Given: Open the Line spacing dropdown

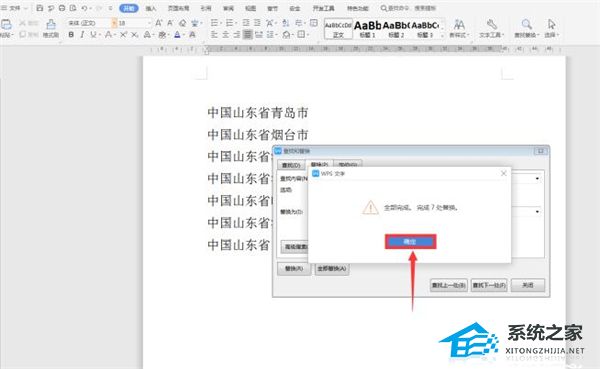Looking at the screenshot, I should click(x=272, y=35).
